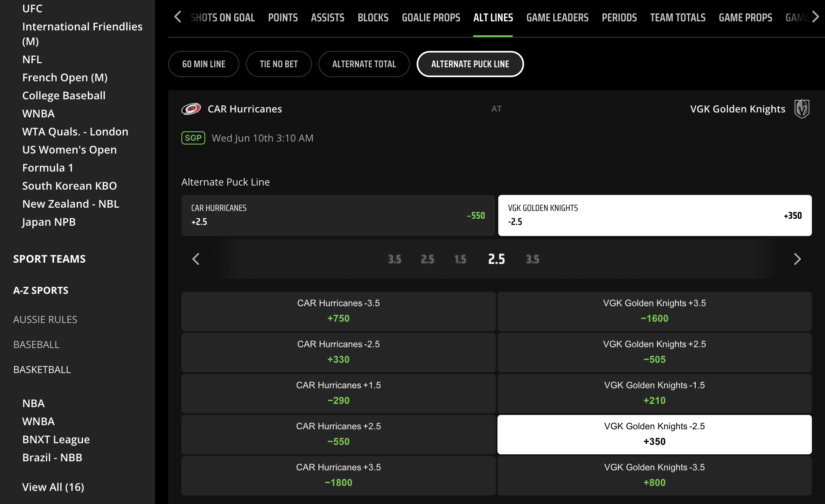Bet VGK Golden Knights -3.5 at +800
Viewport: 825px width, 504px height.
point(655,476)
